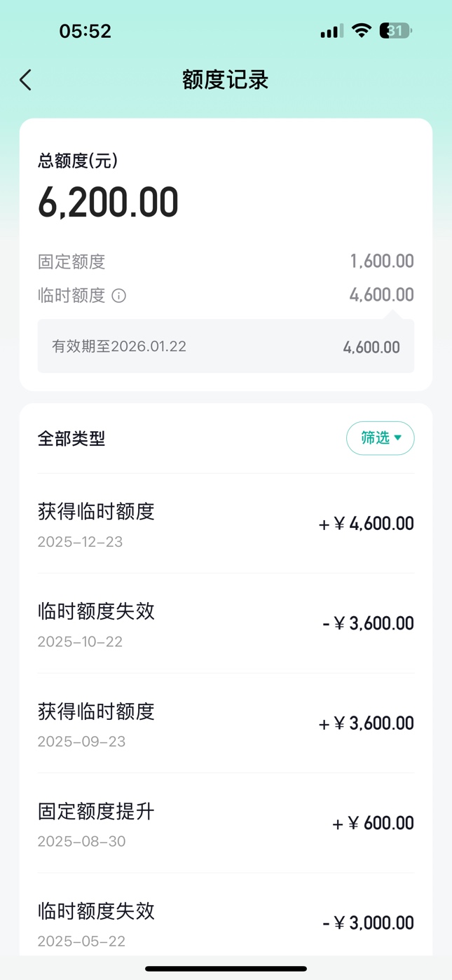Tap the back arrow icon
Screen dimensions: 452x980
26,80
